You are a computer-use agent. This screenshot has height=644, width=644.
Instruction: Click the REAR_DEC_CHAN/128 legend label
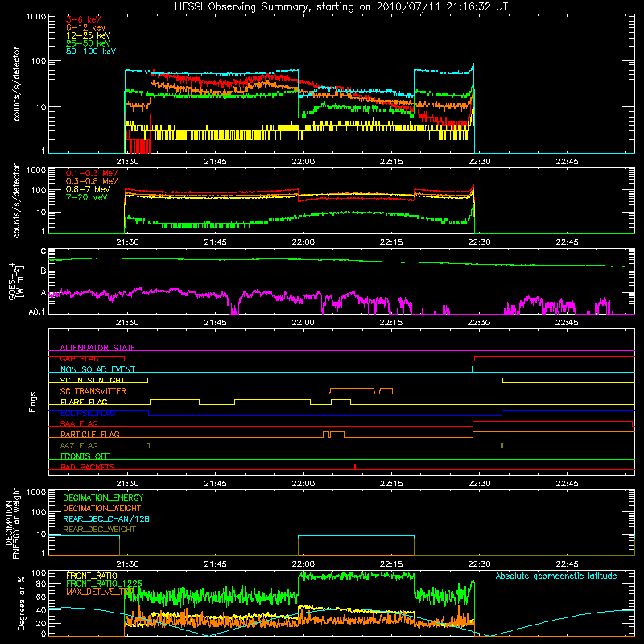(x=106, y=518)
